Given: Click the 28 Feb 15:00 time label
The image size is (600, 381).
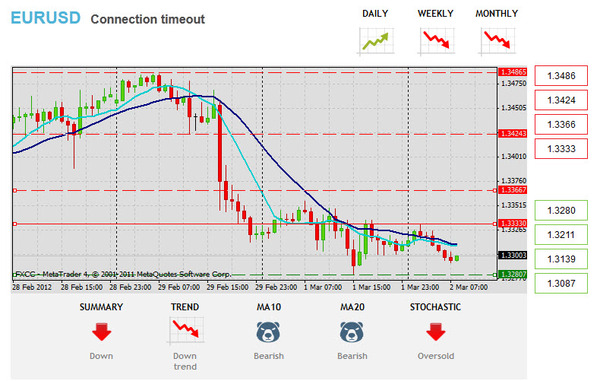Looking at the screenshot, I should point(82,287).
